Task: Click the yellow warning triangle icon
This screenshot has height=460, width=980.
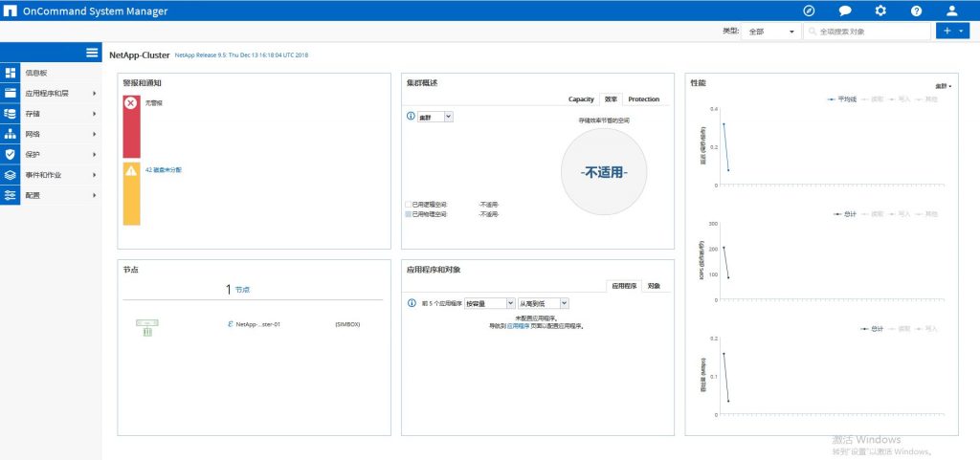Action: 130,170
